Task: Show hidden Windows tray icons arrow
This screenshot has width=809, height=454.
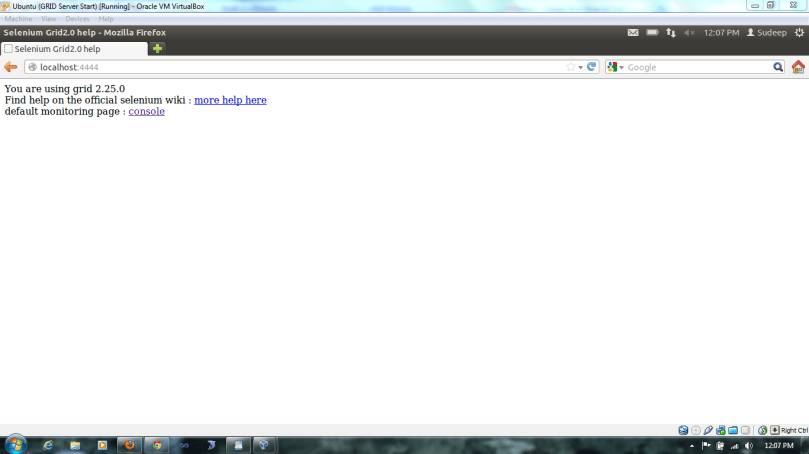Action: click(692, 446)
